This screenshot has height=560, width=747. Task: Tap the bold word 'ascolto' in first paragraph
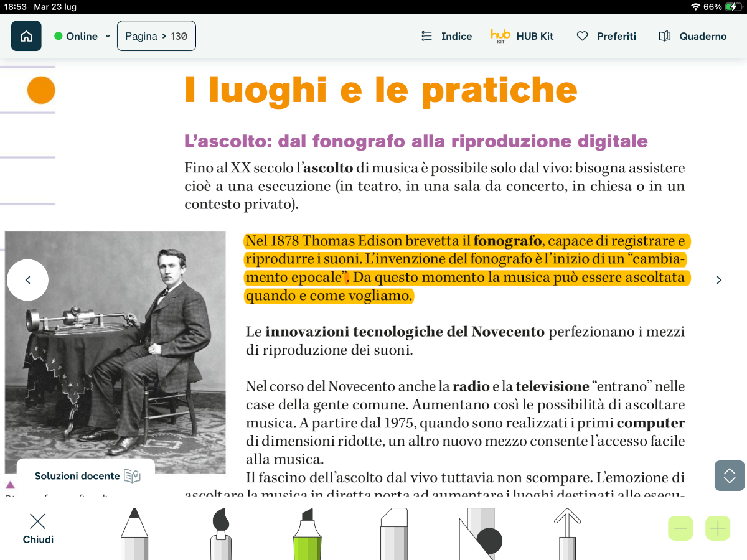pyautogui.click(x=328, y=168)
